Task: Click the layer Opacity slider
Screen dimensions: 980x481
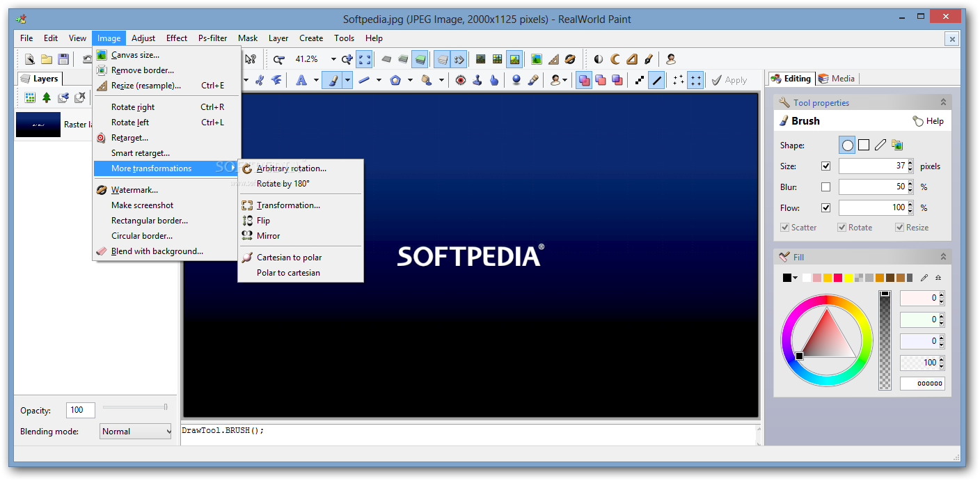Action: tap(136, 407)
